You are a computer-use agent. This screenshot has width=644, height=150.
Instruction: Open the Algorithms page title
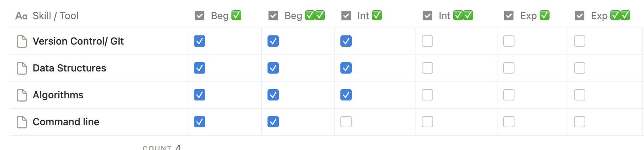pyautogui.click(x=58, y=95)
